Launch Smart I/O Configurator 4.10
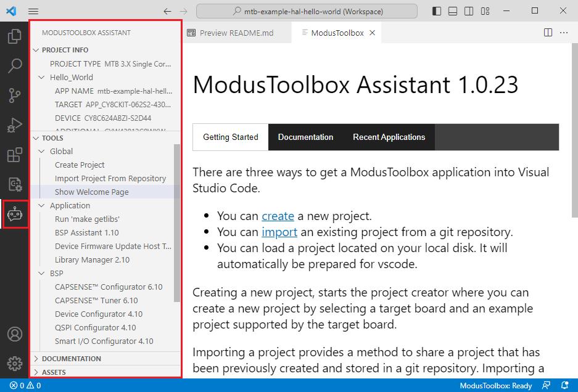Image resolution: width=578 pixels, height=392 pixels. tap(104, 341)
